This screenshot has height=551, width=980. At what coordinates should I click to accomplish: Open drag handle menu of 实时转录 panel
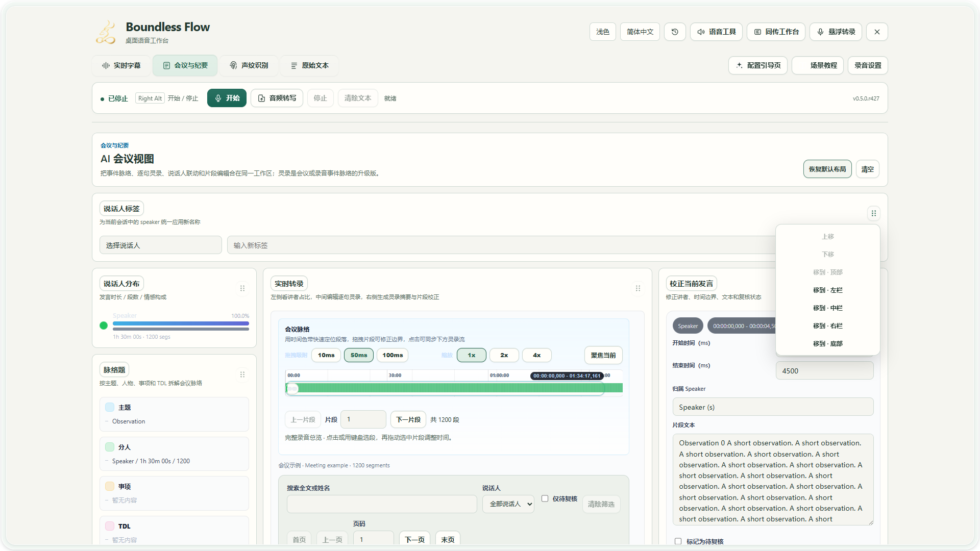click(x=638, y=288)
